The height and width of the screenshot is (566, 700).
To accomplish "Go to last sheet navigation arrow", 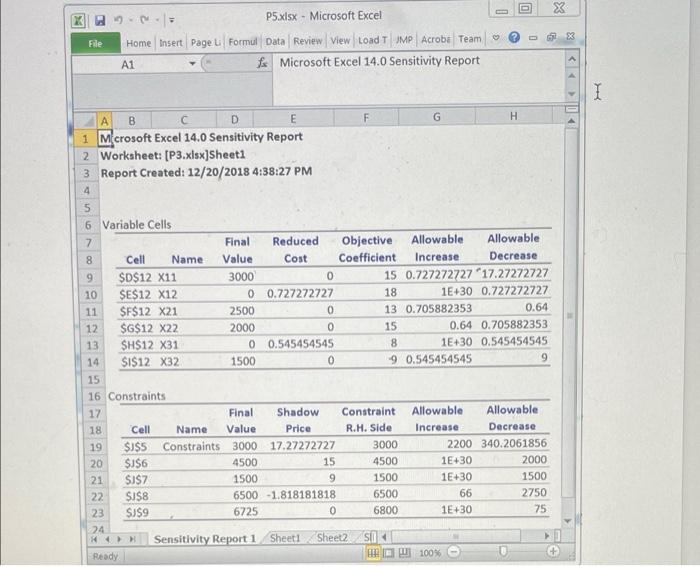I will pyautogui.click(x=132, y=539).
